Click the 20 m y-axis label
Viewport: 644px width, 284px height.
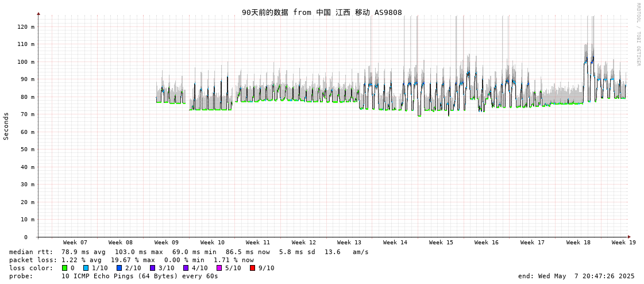[x=28, y=202]
